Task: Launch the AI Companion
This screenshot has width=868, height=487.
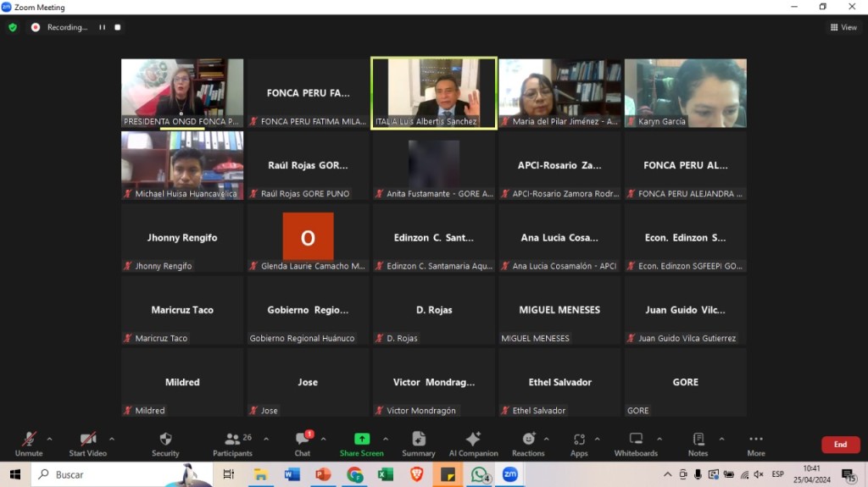Action: pos(473,443)
